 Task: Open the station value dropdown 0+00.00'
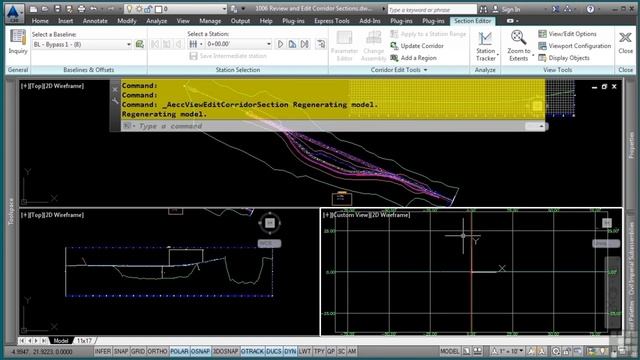[269, 44]
